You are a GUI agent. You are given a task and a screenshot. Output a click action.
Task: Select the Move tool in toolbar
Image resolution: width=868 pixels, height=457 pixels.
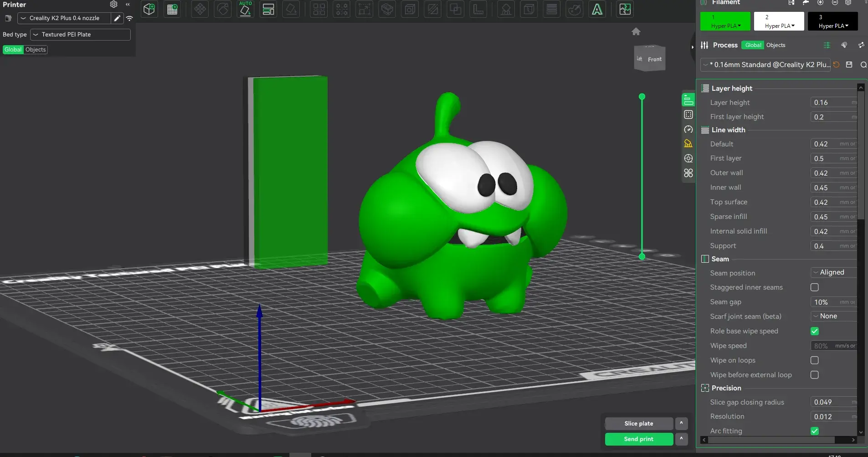[x=200, y=9]
